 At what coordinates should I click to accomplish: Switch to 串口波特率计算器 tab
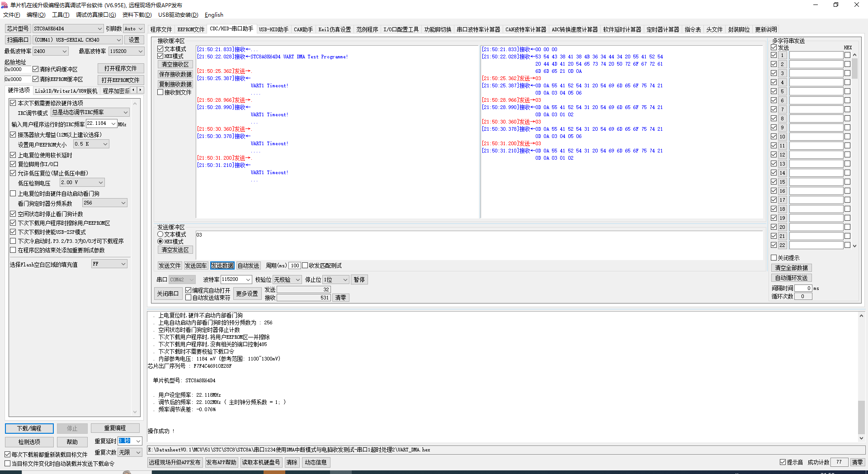pyautogui.click(x=478, y=29)
